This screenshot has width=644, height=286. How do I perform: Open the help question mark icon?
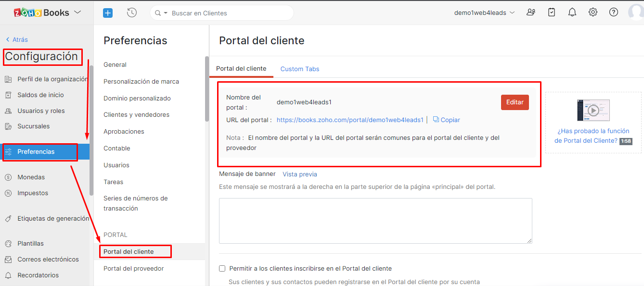[614, 12]
